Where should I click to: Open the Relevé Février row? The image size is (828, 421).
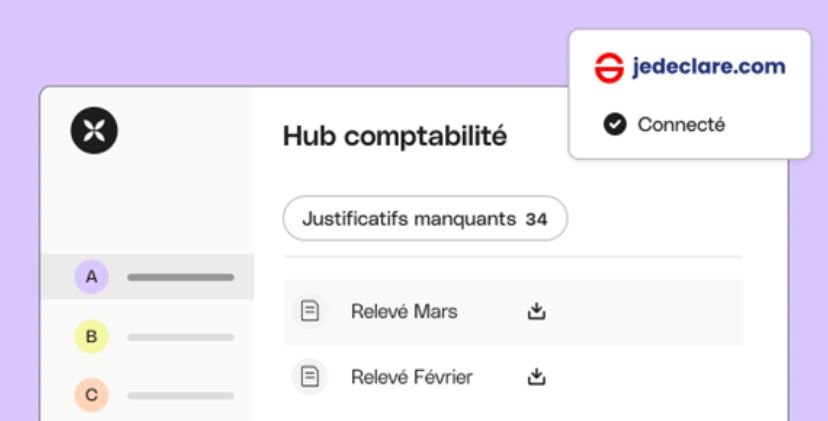[x=411, y=377]
